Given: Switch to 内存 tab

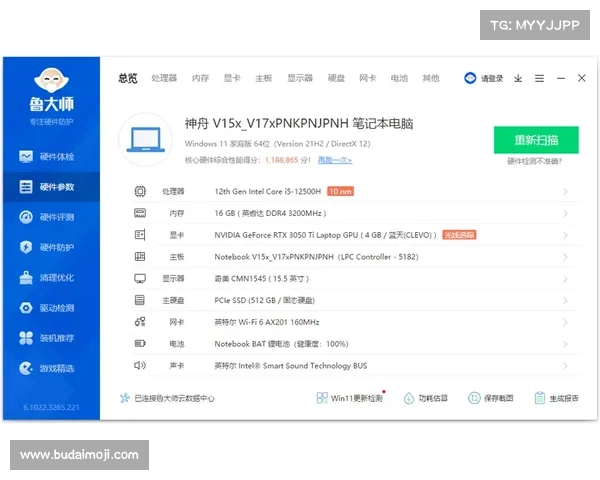Looking at the screenshot, I should click(x=201, y=78).
